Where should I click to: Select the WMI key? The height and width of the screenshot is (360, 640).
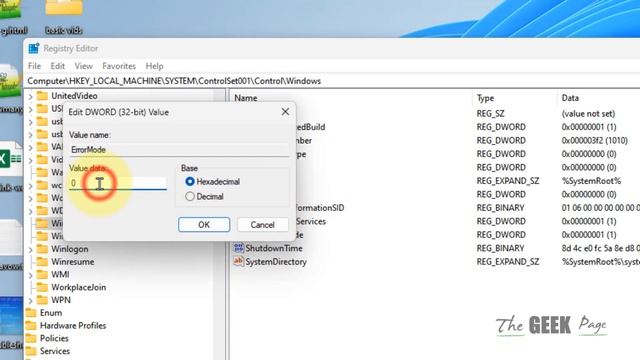60,274
